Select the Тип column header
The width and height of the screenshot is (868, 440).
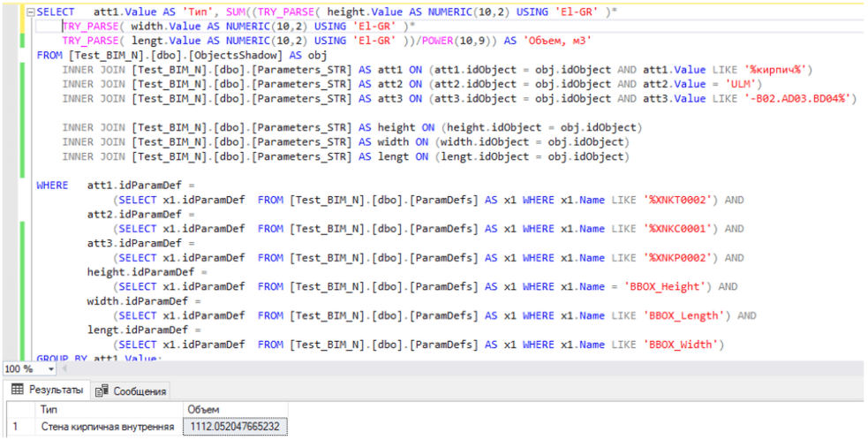[50, 410]
